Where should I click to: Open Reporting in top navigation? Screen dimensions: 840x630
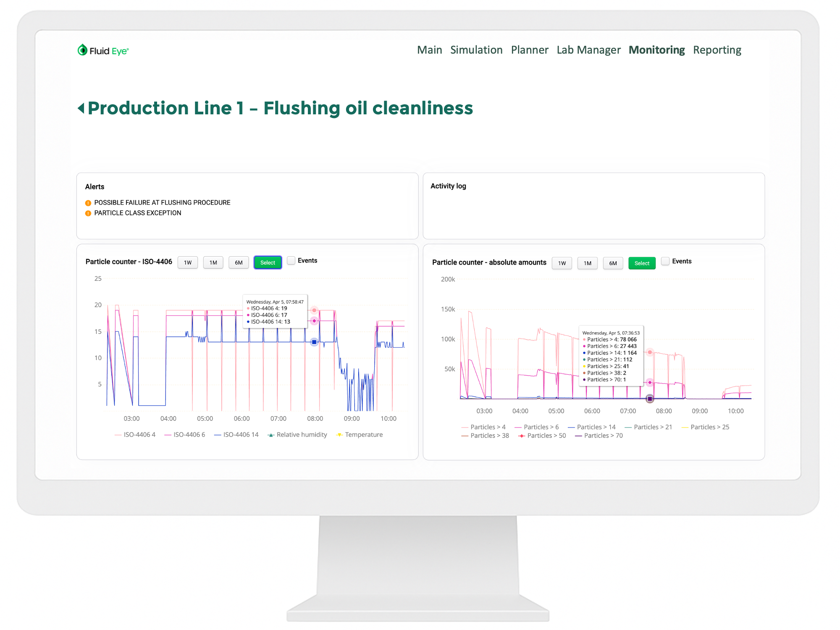717,50
